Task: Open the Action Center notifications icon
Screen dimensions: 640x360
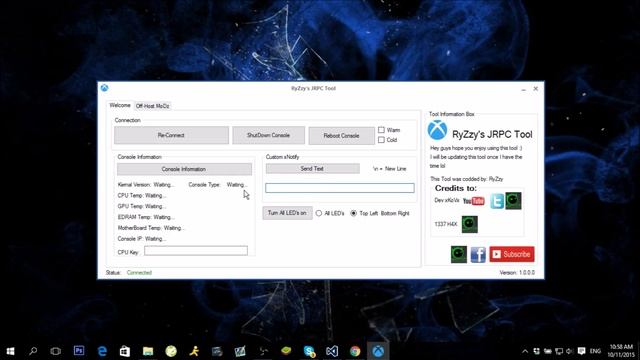Action: point(582,351)
